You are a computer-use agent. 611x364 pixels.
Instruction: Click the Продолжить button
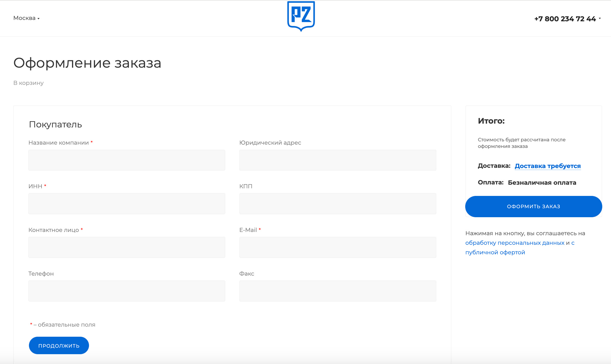[59, 345]
